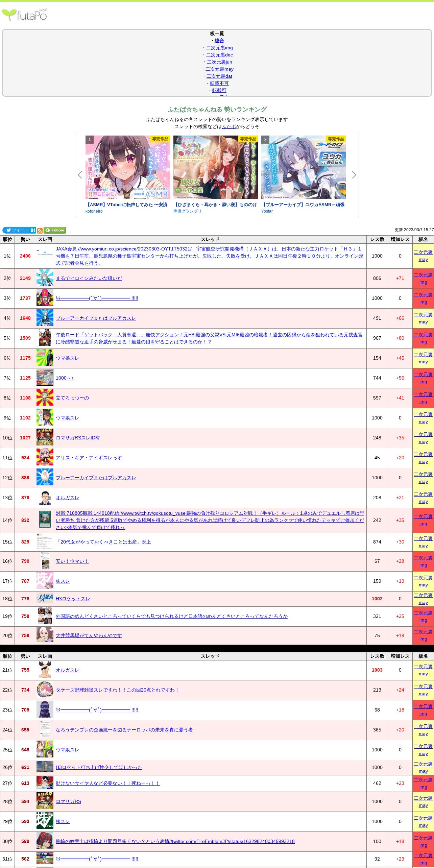Viewport: 434px width, 868px height.
Task: Share the page with the Tweet button
Action: pyautogui.click(x=16, y=230)
